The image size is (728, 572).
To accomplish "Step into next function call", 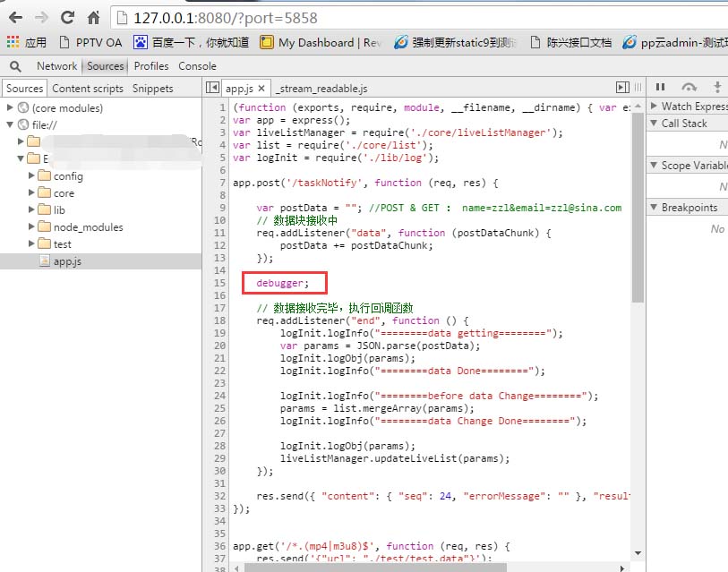I will pos(717,88).
